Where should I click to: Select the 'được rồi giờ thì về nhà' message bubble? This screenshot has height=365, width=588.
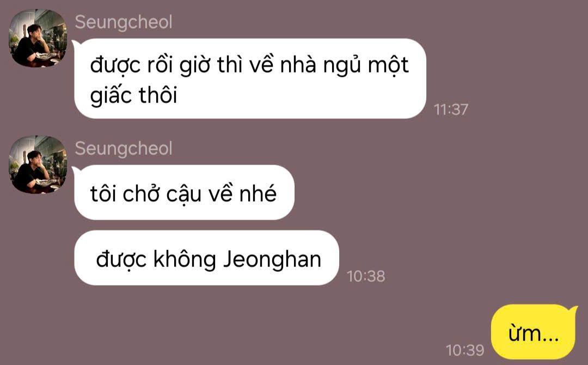(x=250, y=78)
